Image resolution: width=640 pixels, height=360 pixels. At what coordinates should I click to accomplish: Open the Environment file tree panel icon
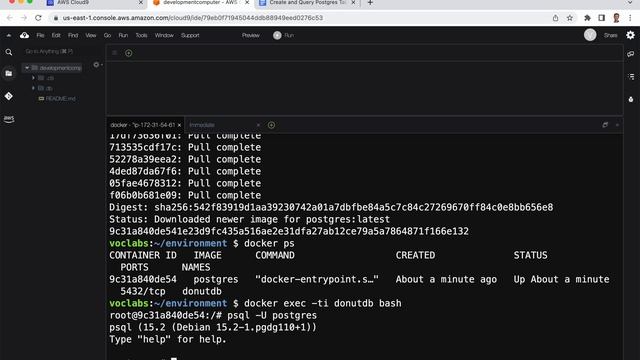click(9, 73)
